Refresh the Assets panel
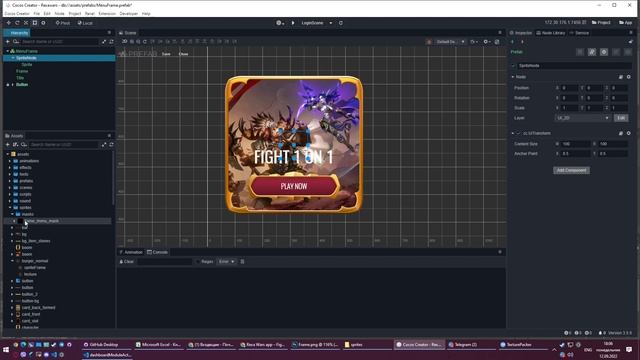Screen dimensions: 640x360 click(x=111, y=144)
